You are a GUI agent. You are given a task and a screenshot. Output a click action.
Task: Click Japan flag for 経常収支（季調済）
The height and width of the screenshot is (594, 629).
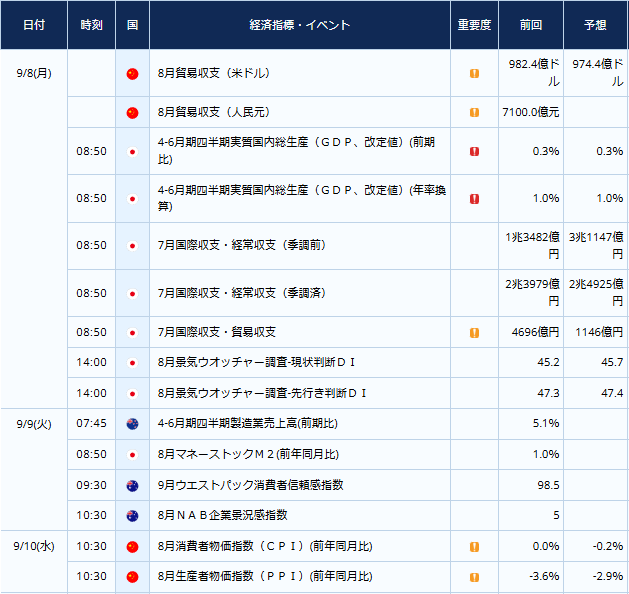click(132, 294)
